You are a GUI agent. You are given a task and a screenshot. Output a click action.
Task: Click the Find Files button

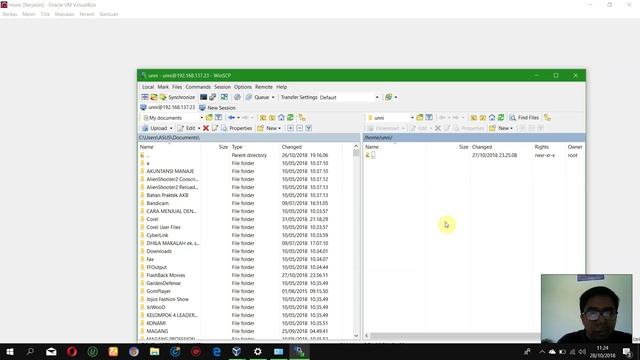click(524, 118)
